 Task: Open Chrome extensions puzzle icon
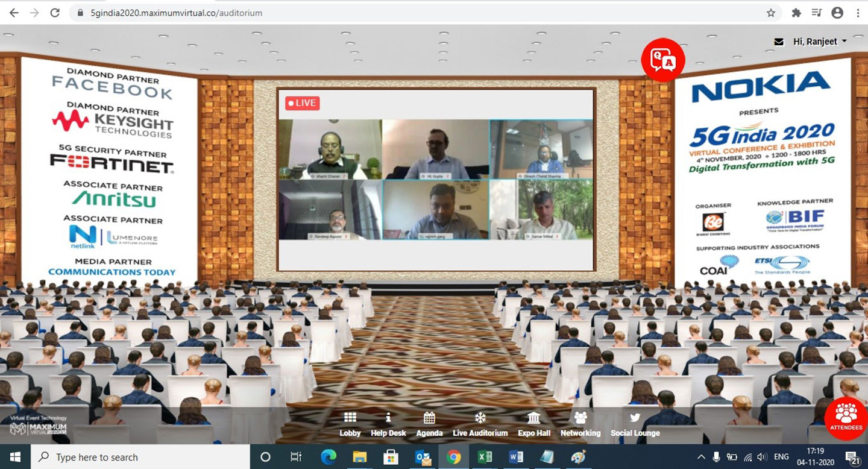[x=796, y=13]
